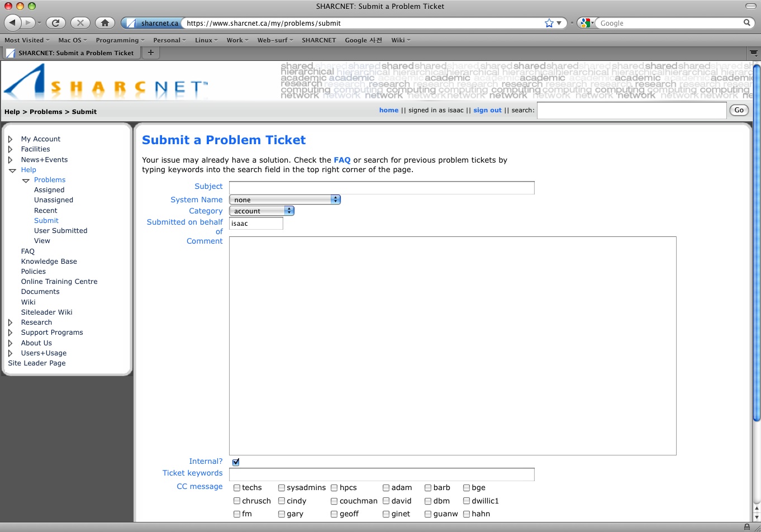Open the Category dropdown
The image size is (761, 532).
[261, 211]
